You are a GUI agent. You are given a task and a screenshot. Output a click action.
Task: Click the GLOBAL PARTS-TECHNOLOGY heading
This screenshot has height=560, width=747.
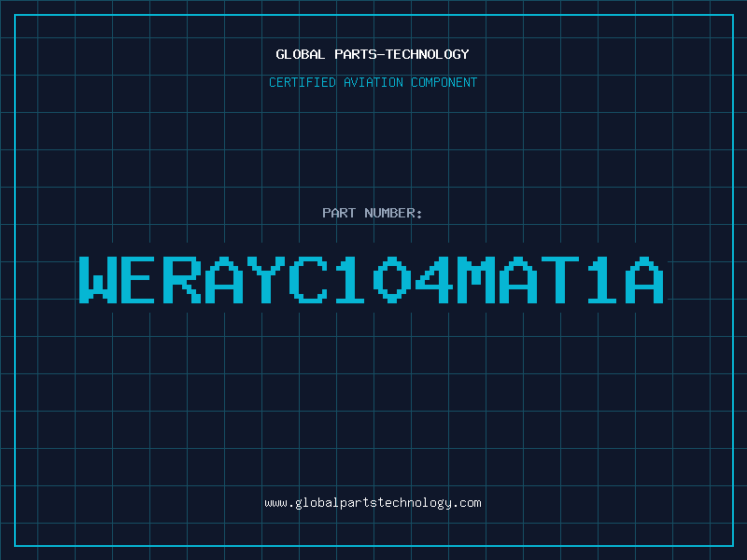pos(373,54)
